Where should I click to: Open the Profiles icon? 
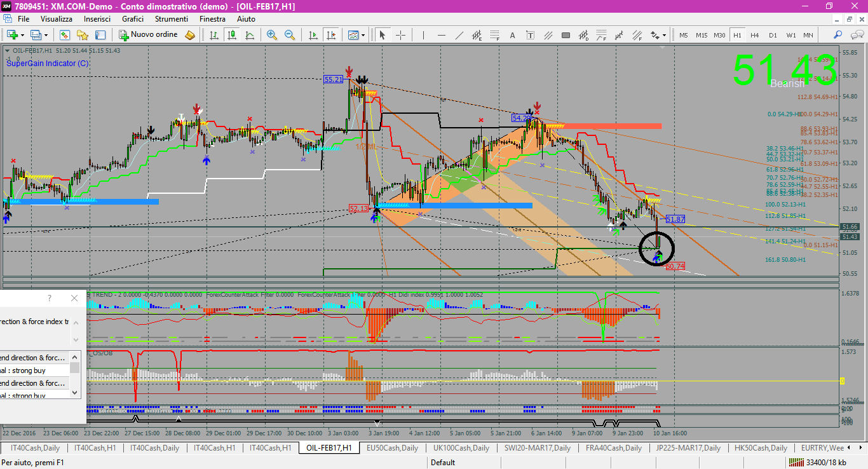pyautogui.click(x=36, y=35)
